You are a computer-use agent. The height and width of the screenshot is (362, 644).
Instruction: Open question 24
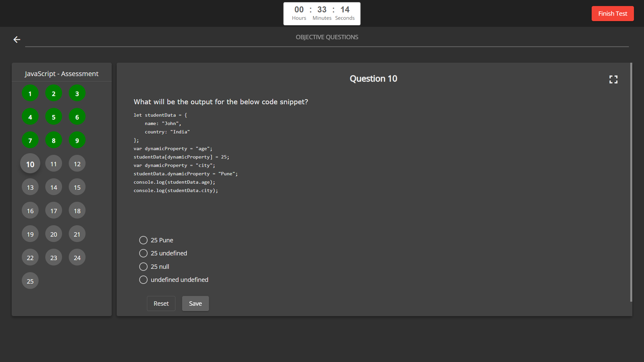[77, 258]
